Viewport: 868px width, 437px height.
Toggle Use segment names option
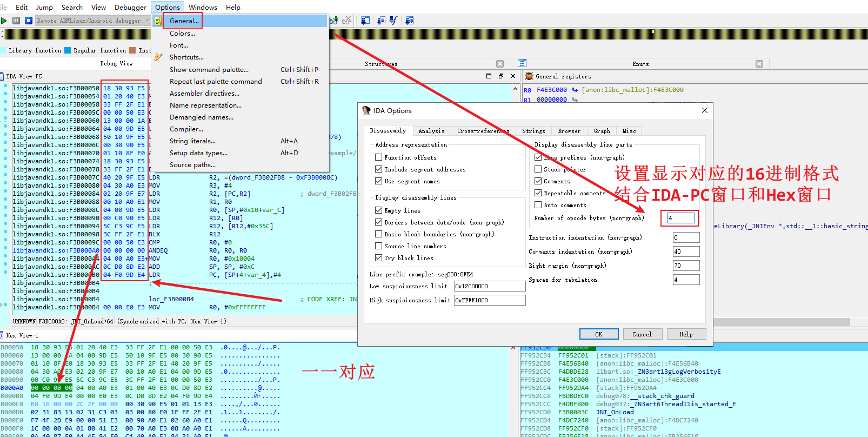pyautogui.click(x=379, y=181)
